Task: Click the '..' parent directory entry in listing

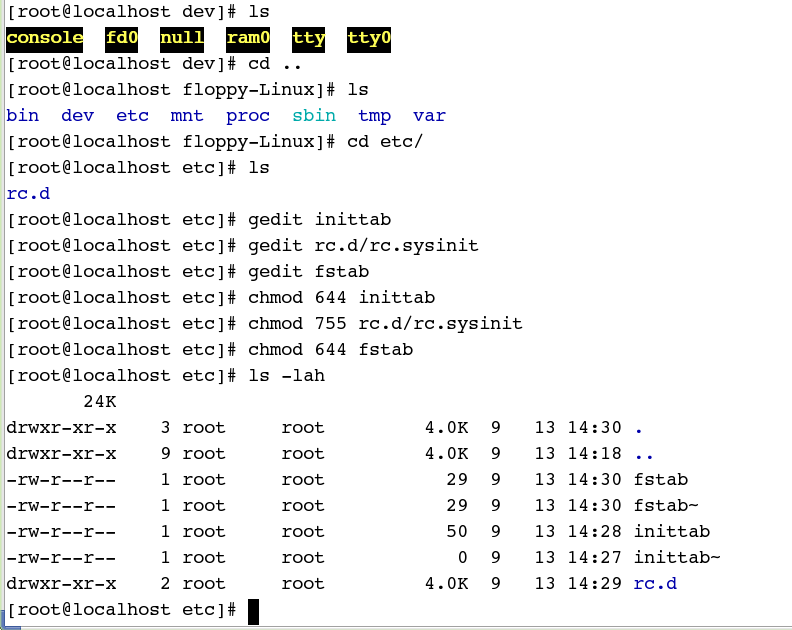Action: [644, 456]
